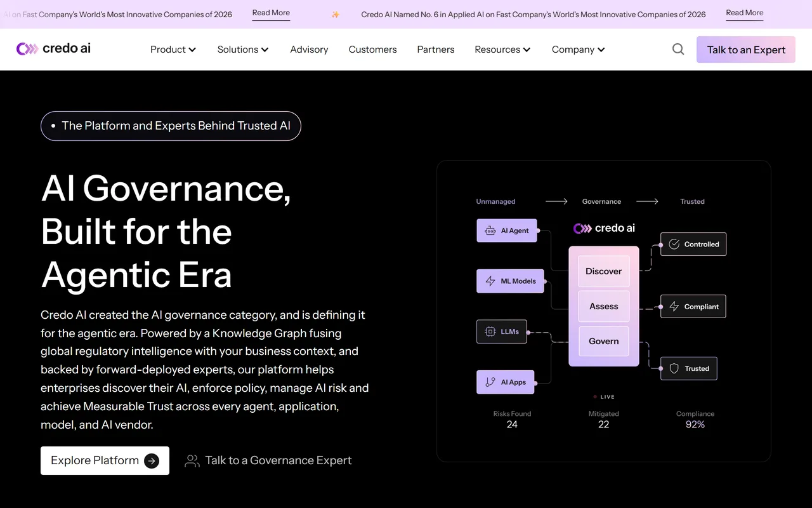This screenshot has width=812, height=508.
Task: Click the Trusted column heading
Action: 693,202
